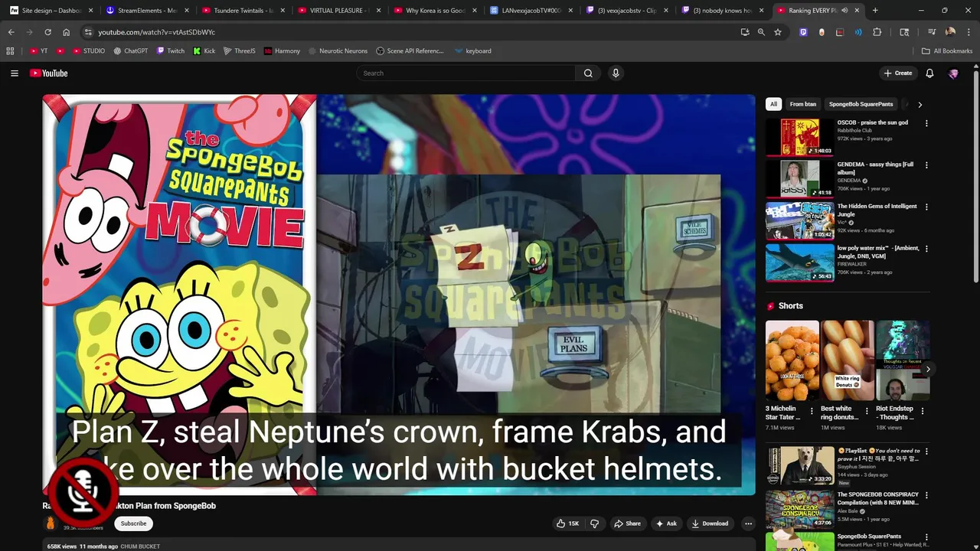Screen dimensions: 980x551
Task: Play OSCOB praise the sun god thumbnail
Action: pyautogui.click(x=800, y=137)
